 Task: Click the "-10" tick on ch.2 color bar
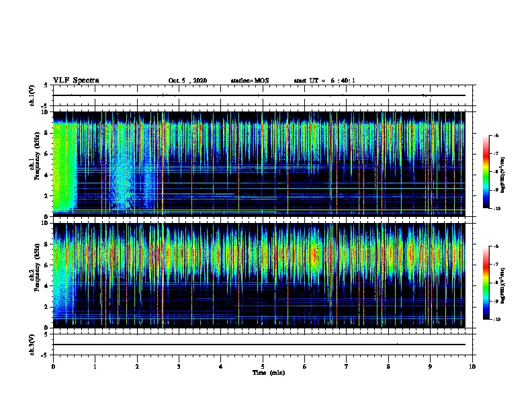[x=496, y=320]
